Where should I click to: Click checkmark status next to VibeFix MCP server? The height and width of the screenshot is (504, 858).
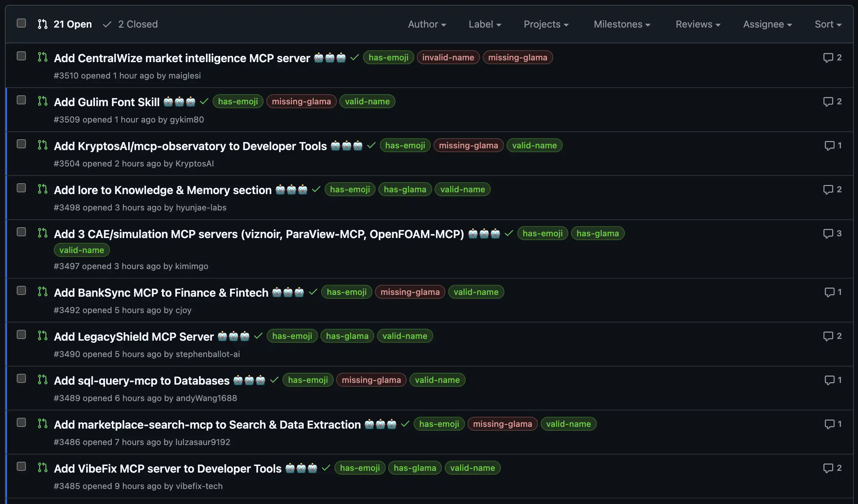[x=326, y=468]
